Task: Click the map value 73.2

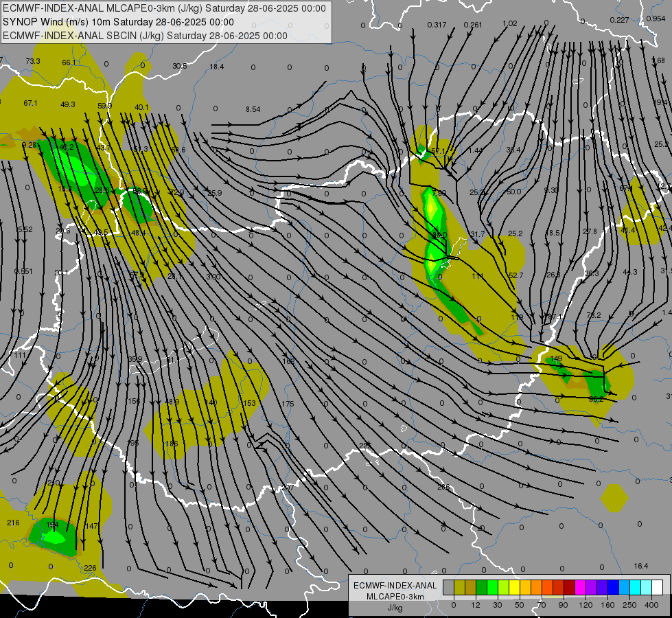Action: coord(593,315)
